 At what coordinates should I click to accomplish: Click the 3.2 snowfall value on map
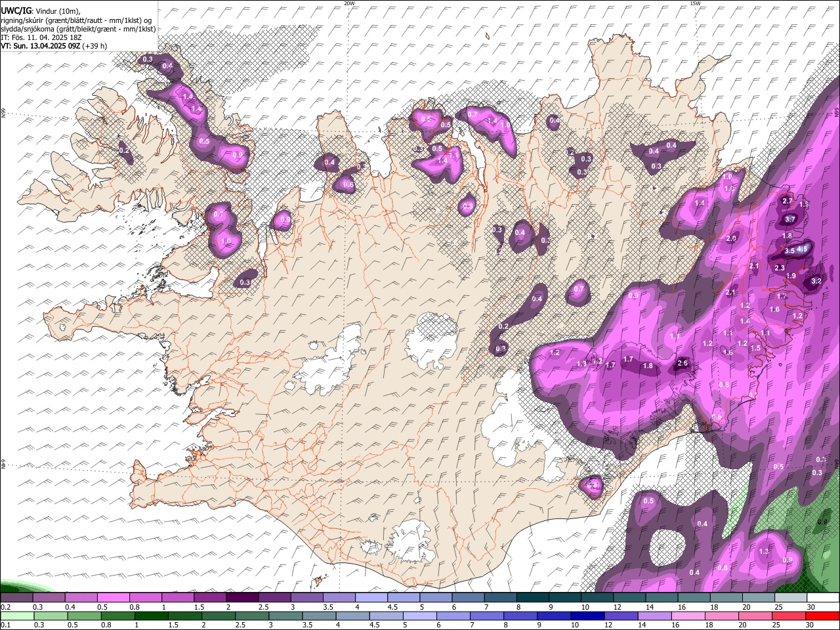pos(816,281)
